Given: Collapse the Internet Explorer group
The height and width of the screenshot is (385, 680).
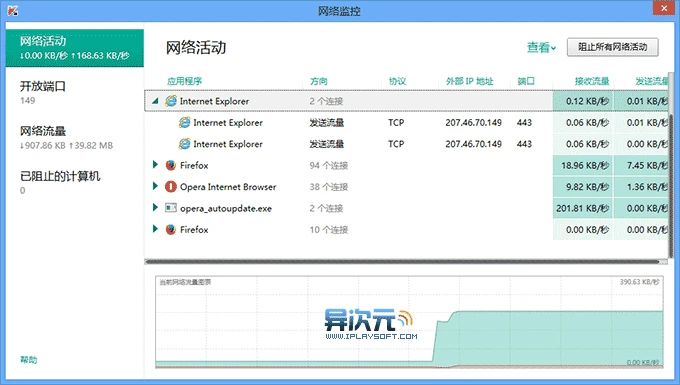Looking at the screenshot, I should (x=155, y=101).
